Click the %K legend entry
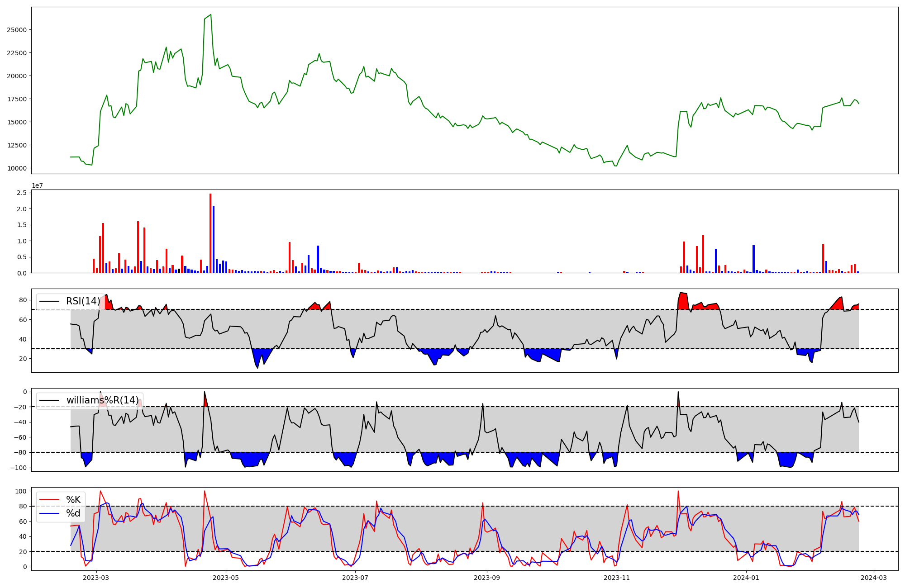 click(x=73, y=499)
